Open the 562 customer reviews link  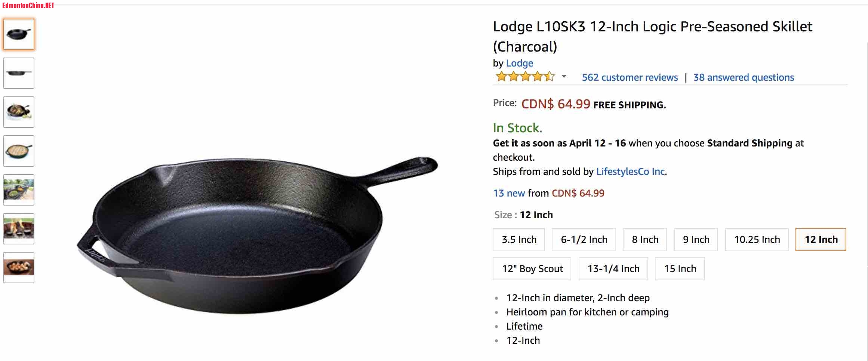pyautogui.click(x=630, y=77)
